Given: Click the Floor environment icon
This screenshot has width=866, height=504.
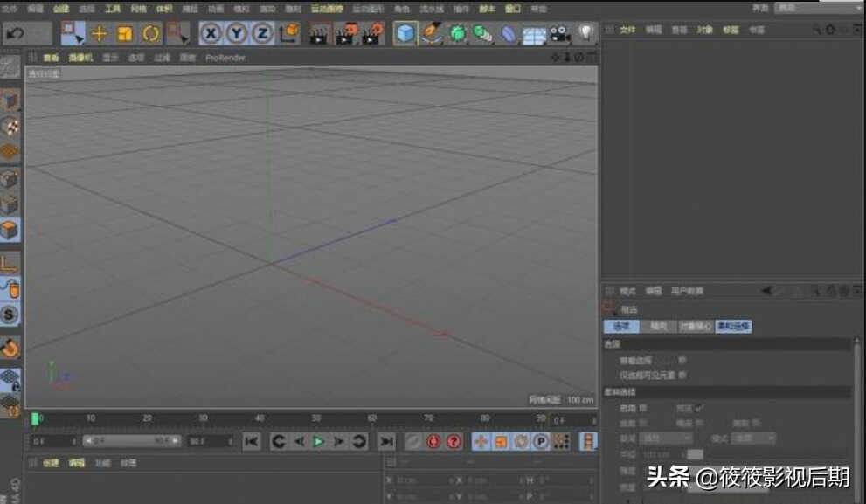Looking at the screenshot, I should pyautogui.click(x=534, y=35).
